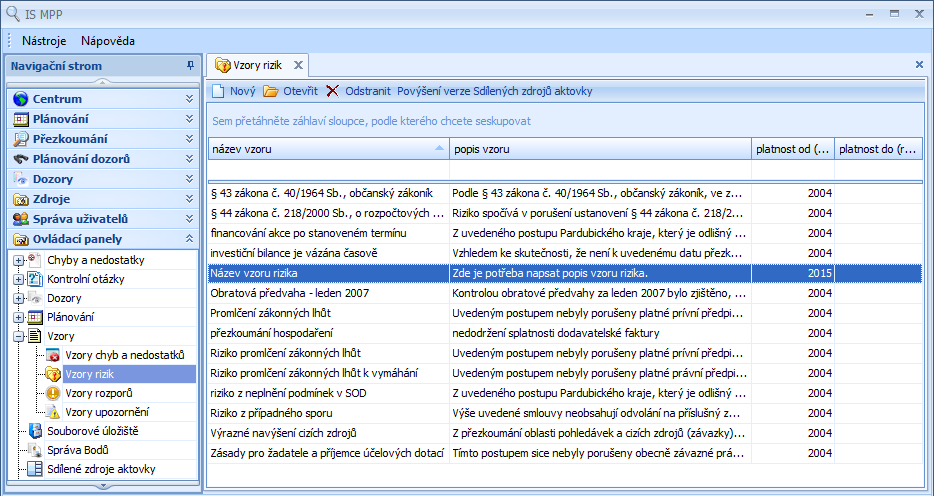
Task: Click the Vzory upozornění warning triangle icon
Action: click(54, 412)
